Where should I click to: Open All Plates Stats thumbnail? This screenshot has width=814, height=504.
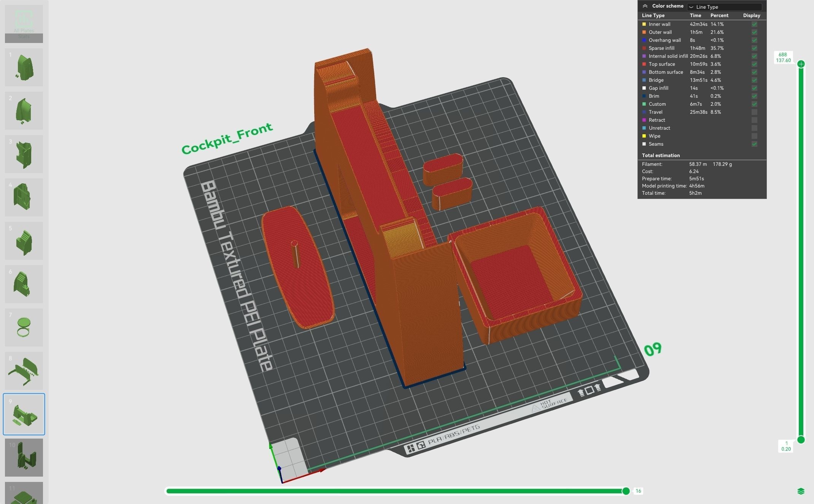click(x=24, y=24)
